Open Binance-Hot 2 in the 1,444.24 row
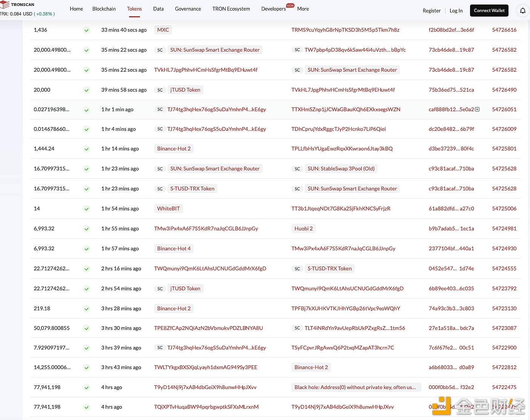 pos(174,149)
